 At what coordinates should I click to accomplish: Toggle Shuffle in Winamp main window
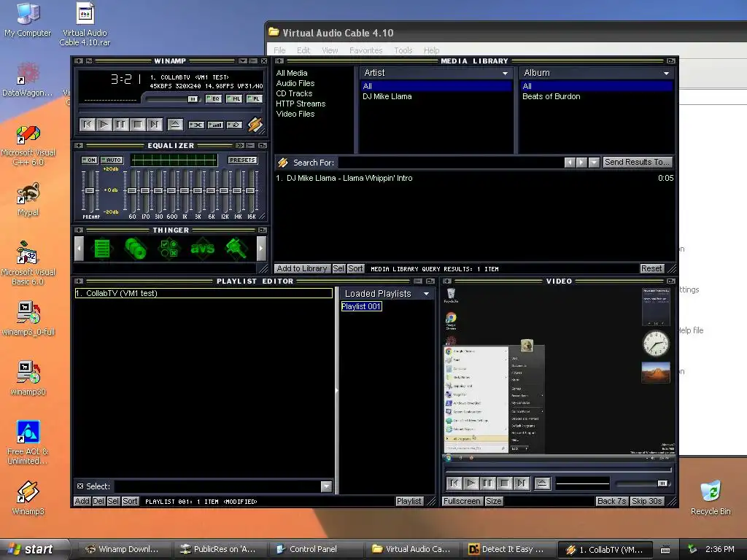pyautogui.click(x=196, y=125)
